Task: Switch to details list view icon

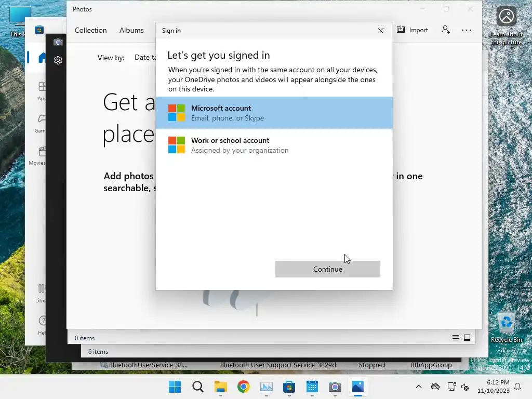Action: (x=455, y=338)
